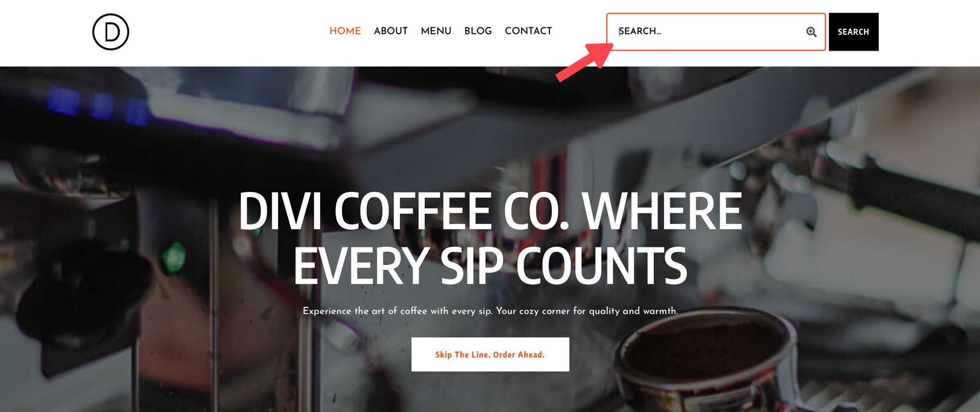The width and height of the screenshot is (980, 412).
Task: Focus the SEARCH... input field
Action: click(716, 32)
